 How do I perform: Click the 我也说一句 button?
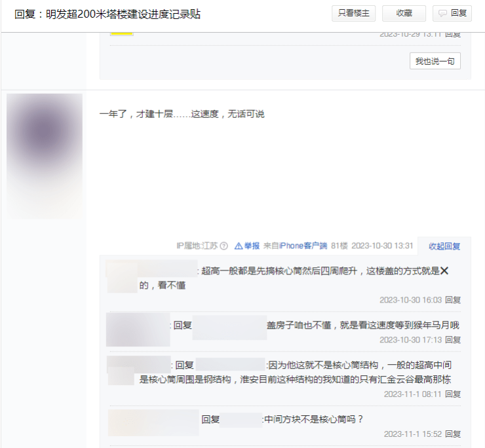[435, 61]
